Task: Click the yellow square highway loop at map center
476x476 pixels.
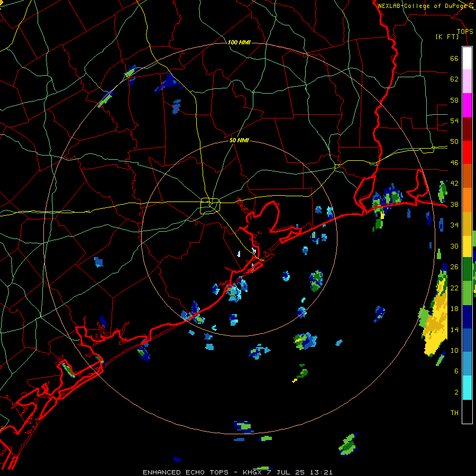Action: (210, 206)
